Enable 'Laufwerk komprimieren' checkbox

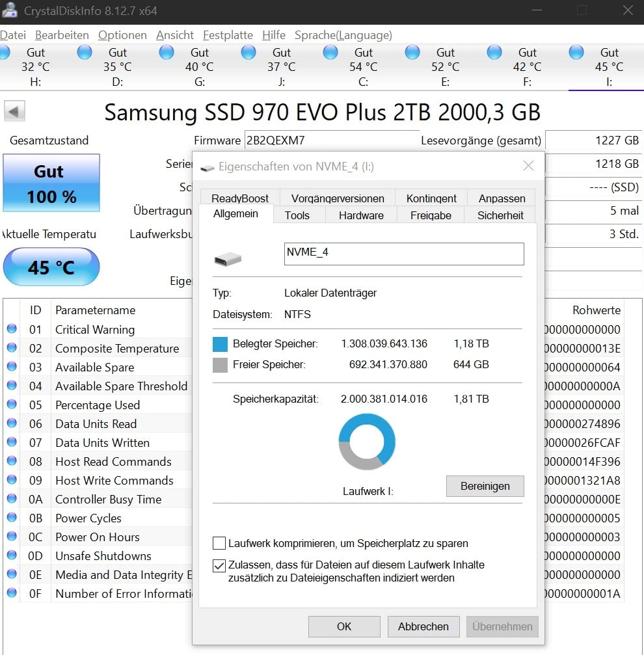point(219,543)
